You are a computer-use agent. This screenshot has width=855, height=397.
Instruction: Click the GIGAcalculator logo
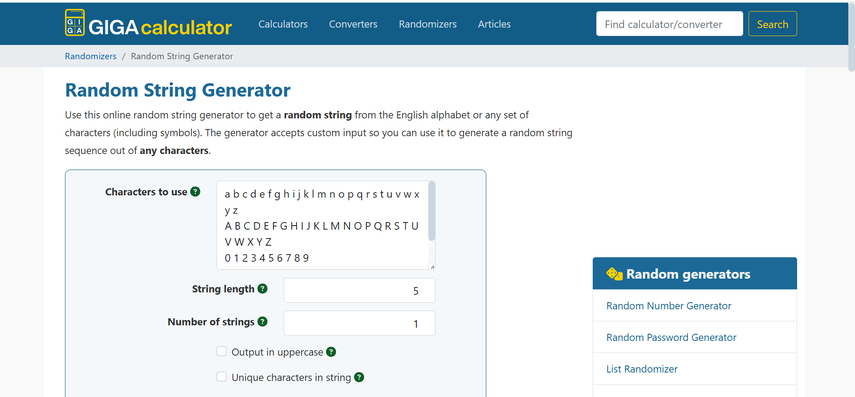pyautogui.click(x=148, y=23)
